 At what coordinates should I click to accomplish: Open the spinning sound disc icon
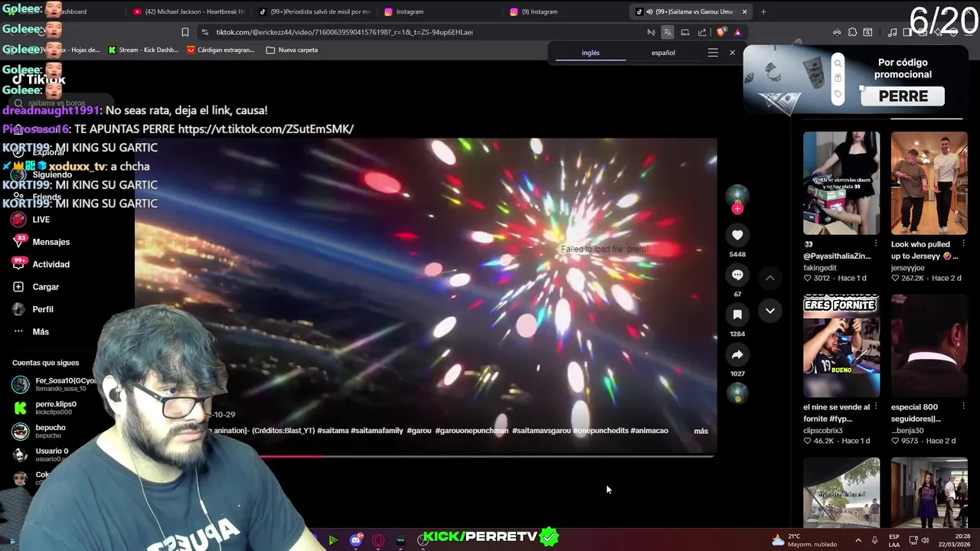[737, 393]
